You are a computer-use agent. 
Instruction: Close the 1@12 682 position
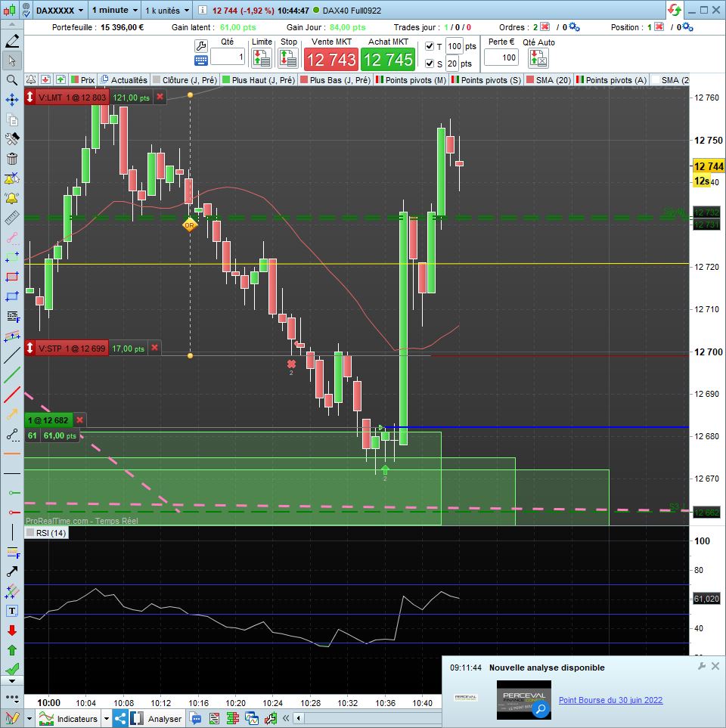coord(80,420)
